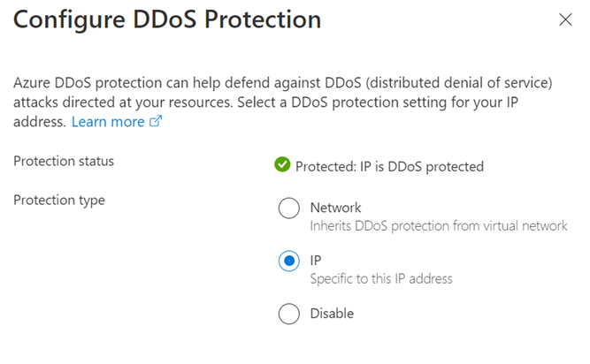
Task: Select the IP radio button
Action: (289, 261)
